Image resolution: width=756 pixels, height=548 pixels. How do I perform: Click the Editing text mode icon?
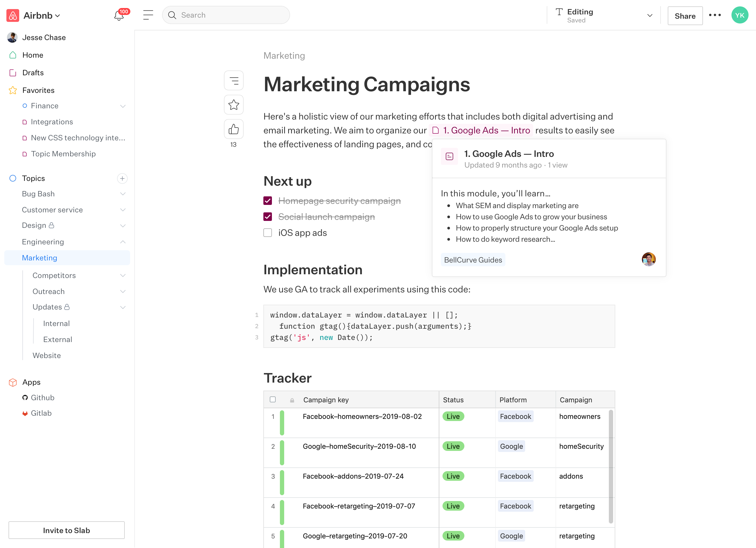point(559,12)
